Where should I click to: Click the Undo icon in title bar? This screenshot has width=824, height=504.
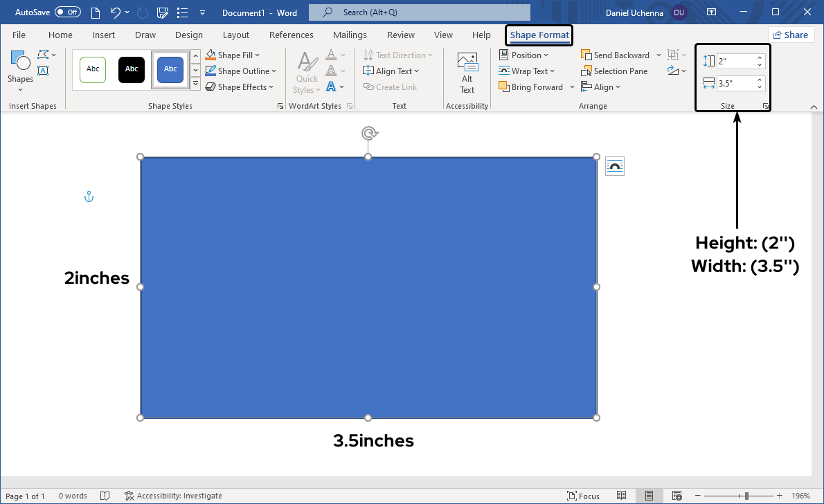point(115,12)
